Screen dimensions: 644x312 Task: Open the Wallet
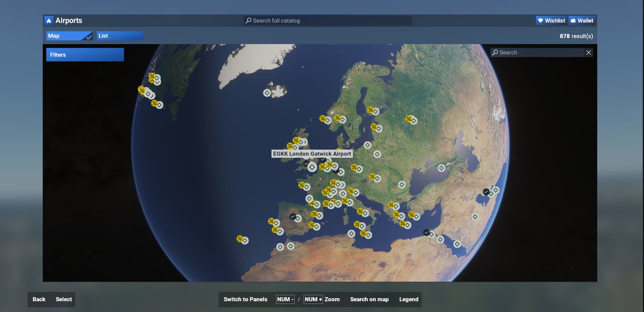point(582,21)
